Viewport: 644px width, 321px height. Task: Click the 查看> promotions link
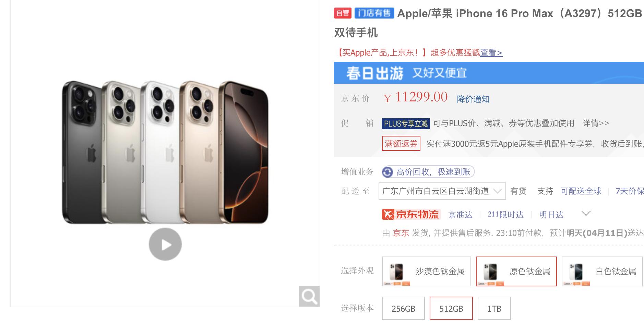point(491,52)
